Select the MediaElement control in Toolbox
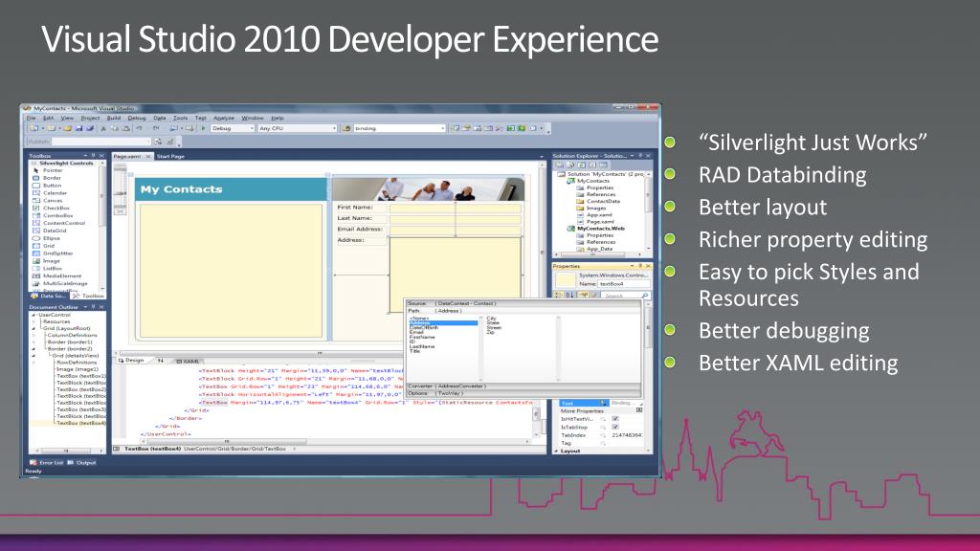This screenshot has width=980, height=551. coord(61,275)
